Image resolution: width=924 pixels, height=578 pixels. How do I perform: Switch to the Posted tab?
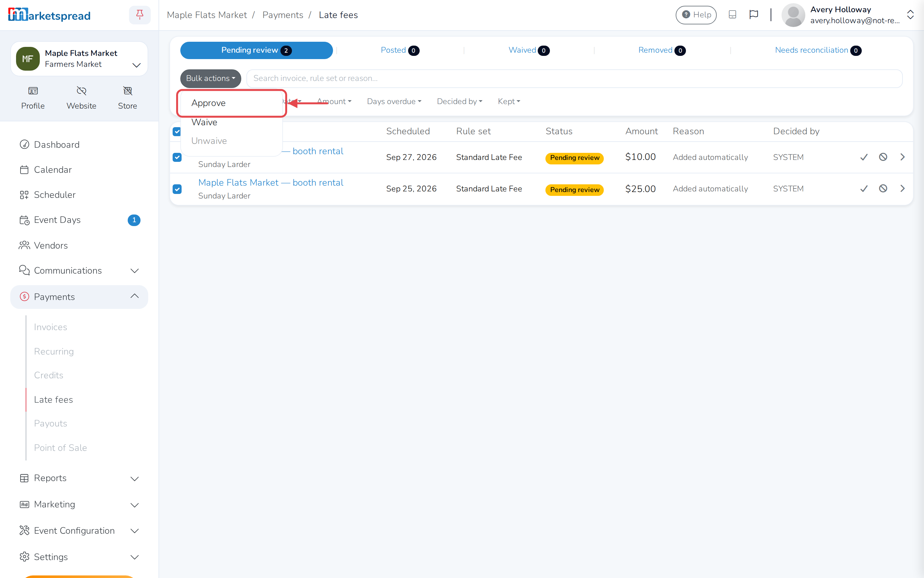pyautogui.click(x=400, y=50)
